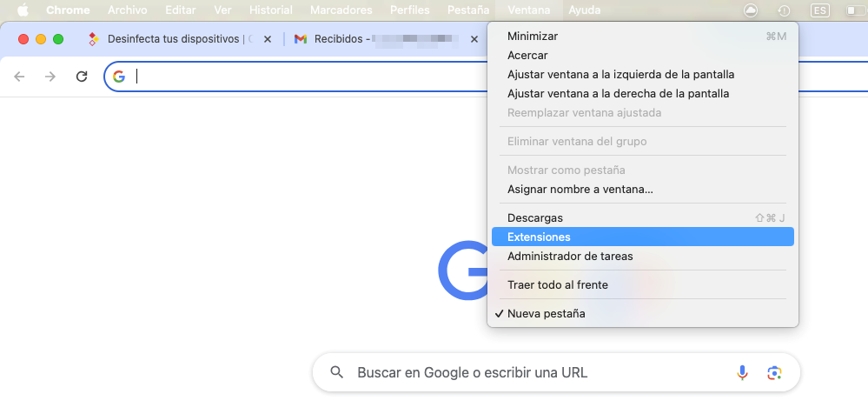868x414 pixels.
Task: Open the Perfiles menu
Action: click(409, 10)
